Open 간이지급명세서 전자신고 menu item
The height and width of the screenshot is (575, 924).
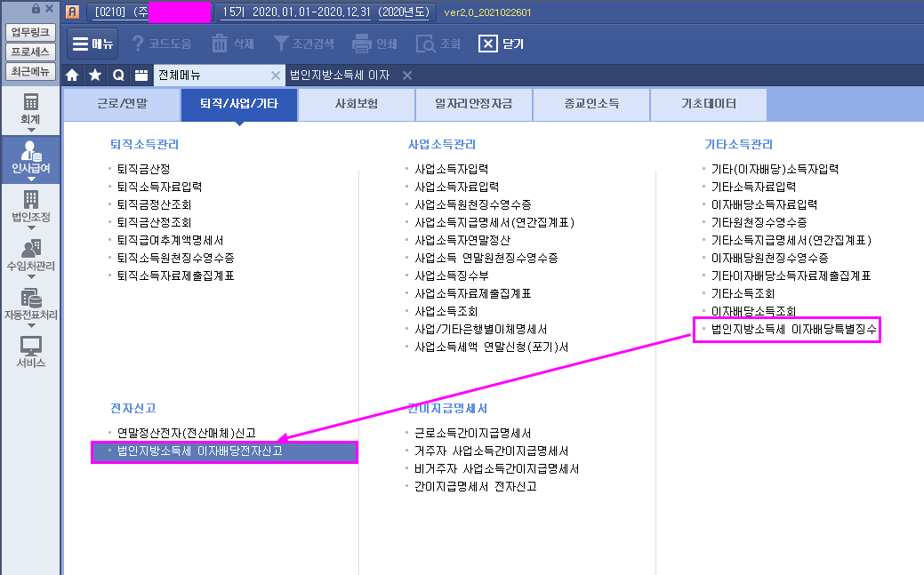(x=476, y=487)
